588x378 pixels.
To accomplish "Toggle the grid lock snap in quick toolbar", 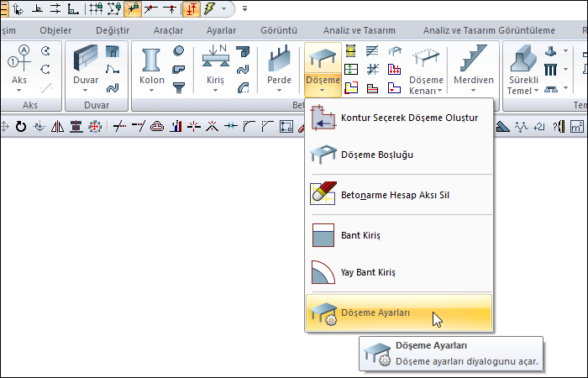I will (x=96, y=8).
